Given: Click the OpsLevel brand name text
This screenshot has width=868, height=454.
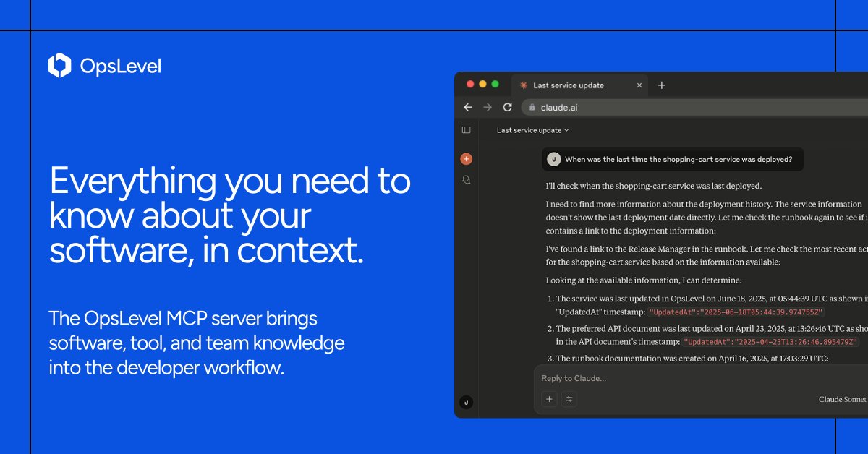Looking at the screenshot, I should click(121, 67).
